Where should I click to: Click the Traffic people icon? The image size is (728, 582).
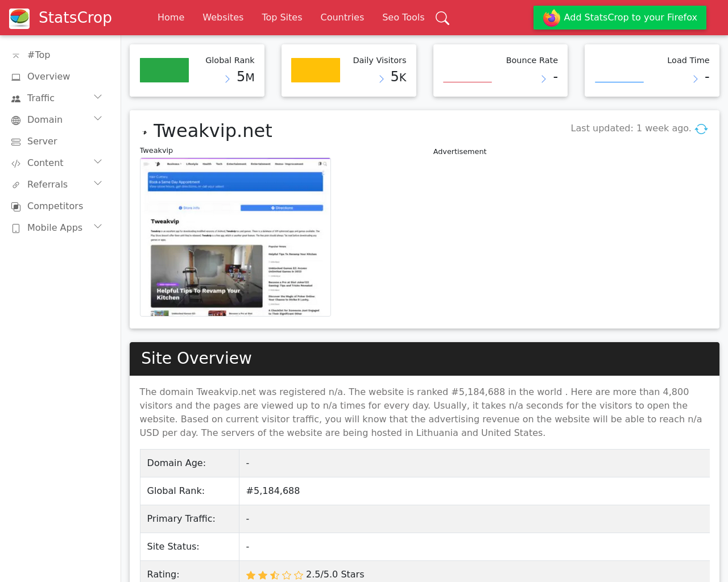(16, 98)
